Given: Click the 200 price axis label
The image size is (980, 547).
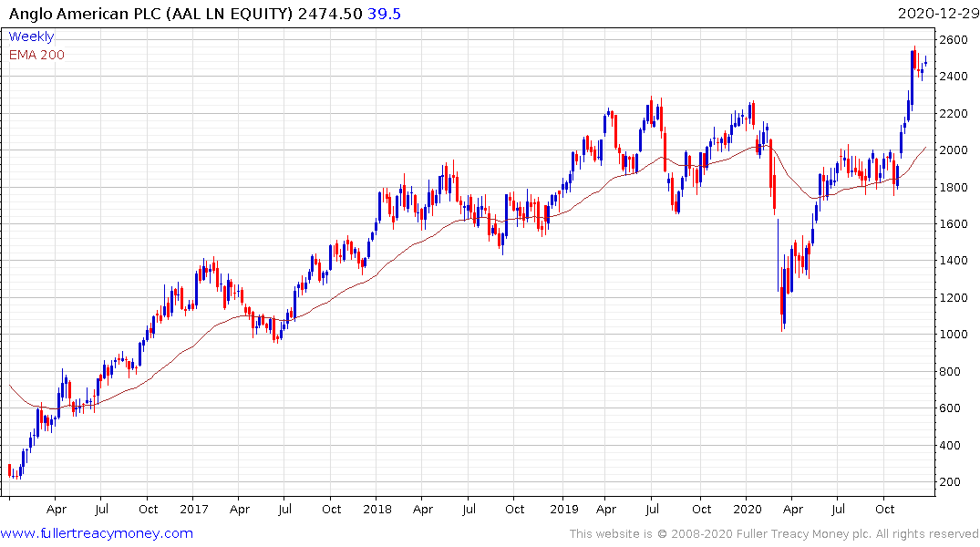Looking at the screenshot, I should (950, 482).
